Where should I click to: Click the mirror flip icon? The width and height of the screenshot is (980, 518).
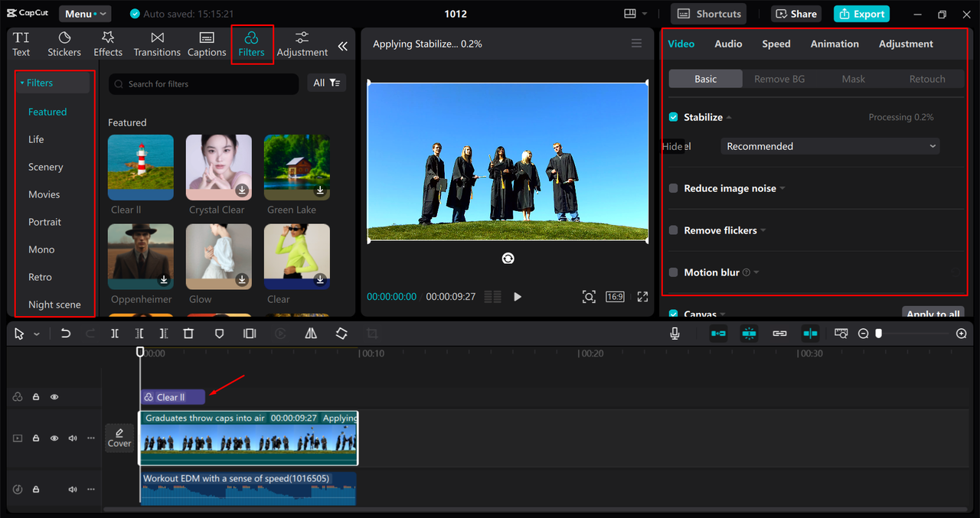click(311, 334)
